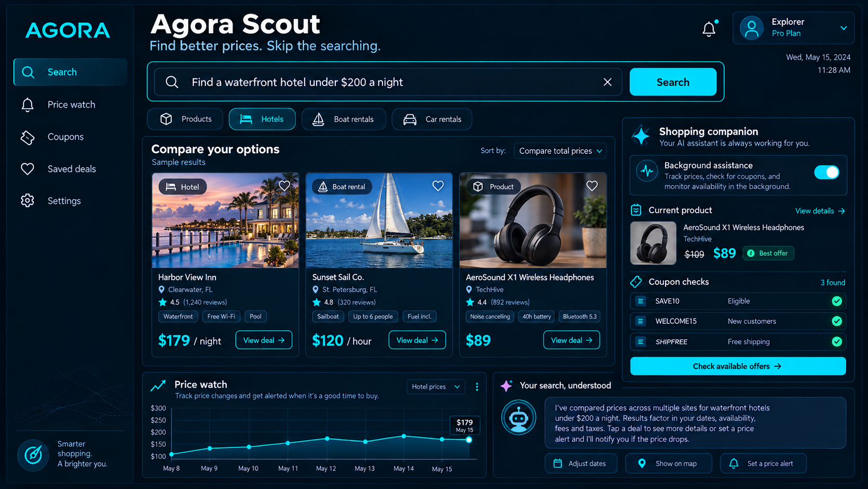Click the AGORA logo
The height and width of the screenshot is (489, 868).
click(x=68, y=30)
